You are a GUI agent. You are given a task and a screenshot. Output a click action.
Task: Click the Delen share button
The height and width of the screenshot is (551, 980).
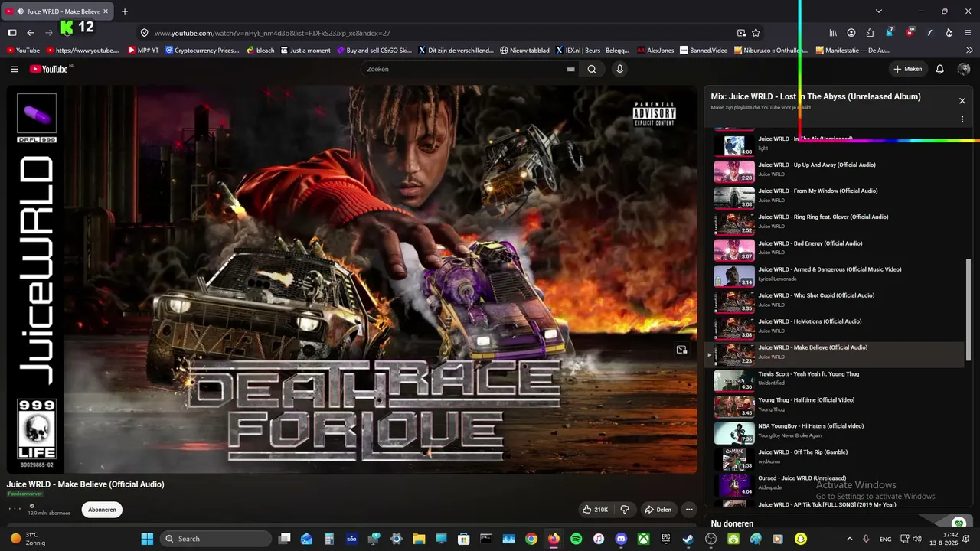pyautogui.click(x=658, y=510)
